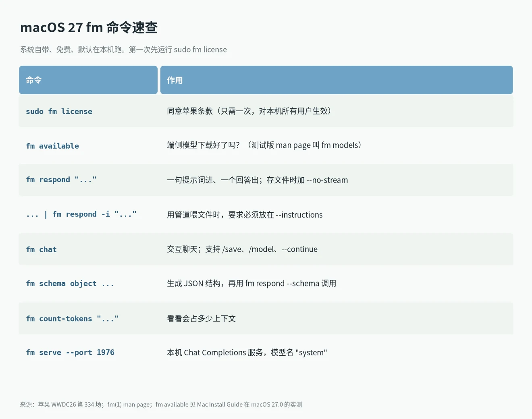532x419 pixels.
Task: Click the description "交互聊天；支持 /save"
Action: 242,249
